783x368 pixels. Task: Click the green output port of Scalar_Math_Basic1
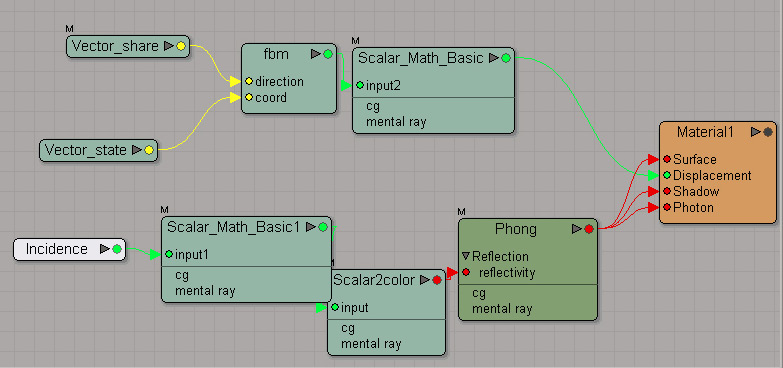click(x=323, y=227)
